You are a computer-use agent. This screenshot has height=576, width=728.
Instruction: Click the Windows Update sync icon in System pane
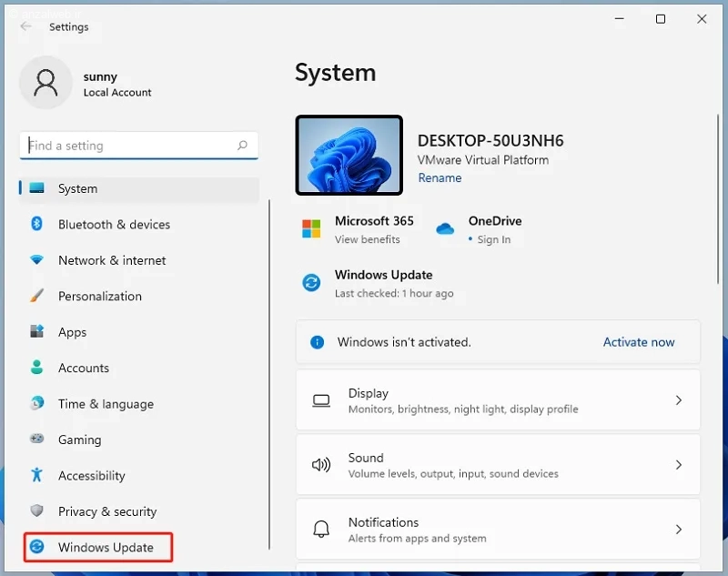[311, 282]
